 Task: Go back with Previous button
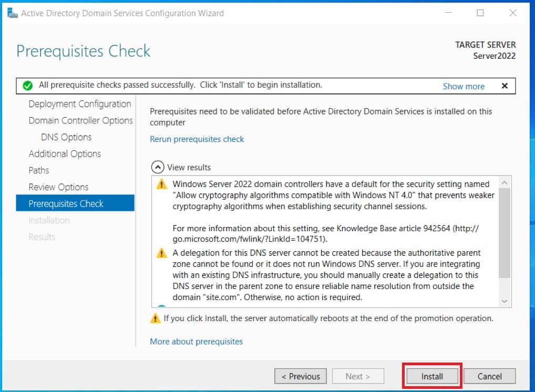coord(301,376)
